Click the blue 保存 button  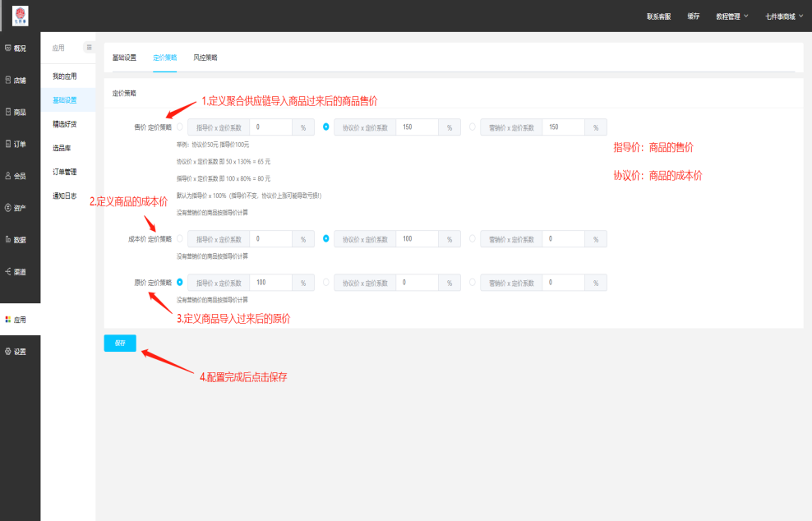pyautogui.click(x=120, y=343)
